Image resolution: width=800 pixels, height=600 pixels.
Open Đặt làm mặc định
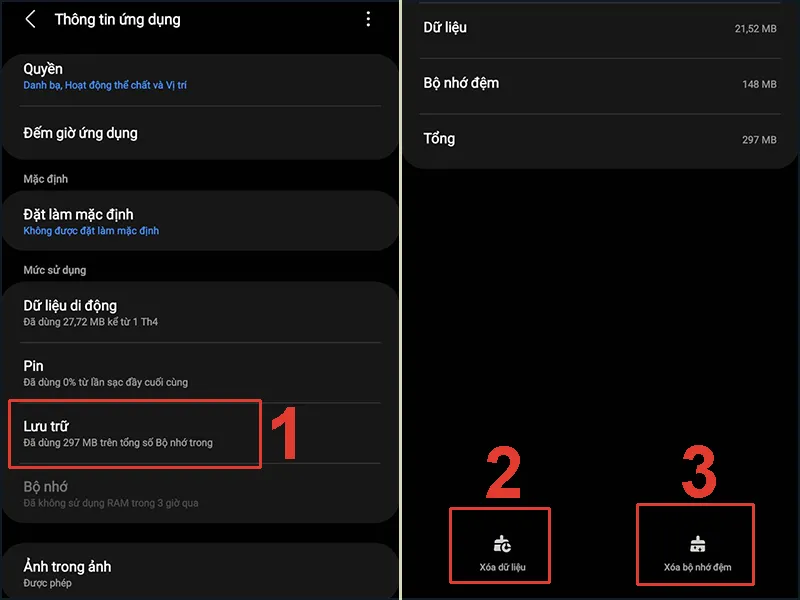(200, 221)
